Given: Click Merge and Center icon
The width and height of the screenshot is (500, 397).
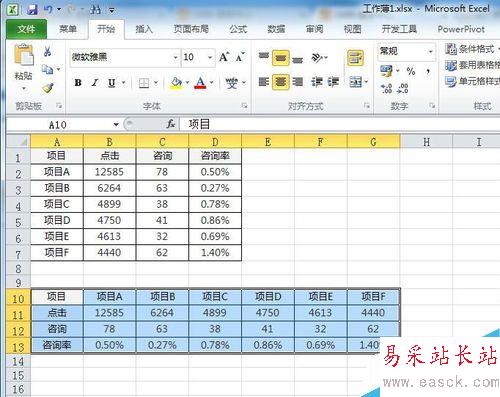Looking at the screenshot, I should 355,82.
